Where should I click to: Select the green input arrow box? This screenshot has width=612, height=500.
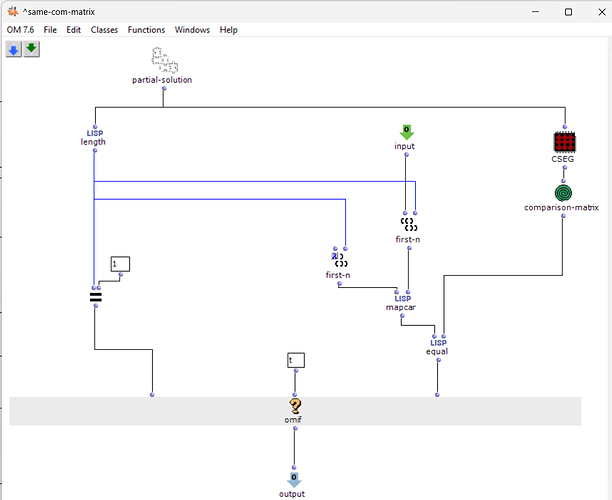(x=406, y=132)
